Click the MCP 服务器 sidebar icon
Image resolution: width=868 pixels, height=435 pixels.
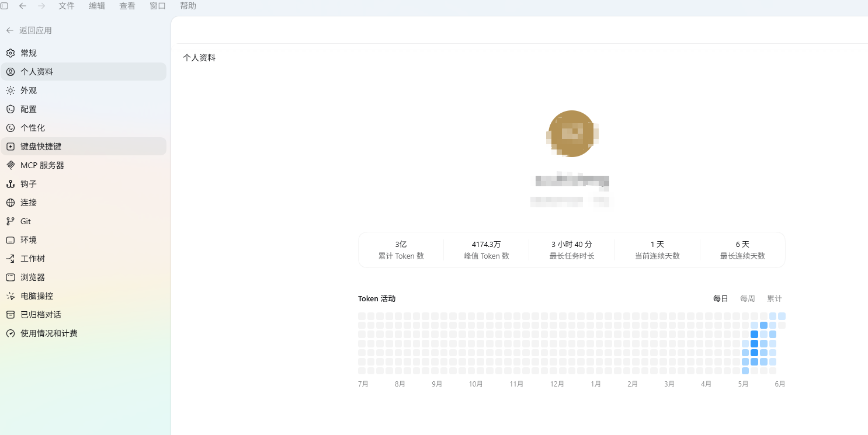pyautogui.click(x=10, y=165)
